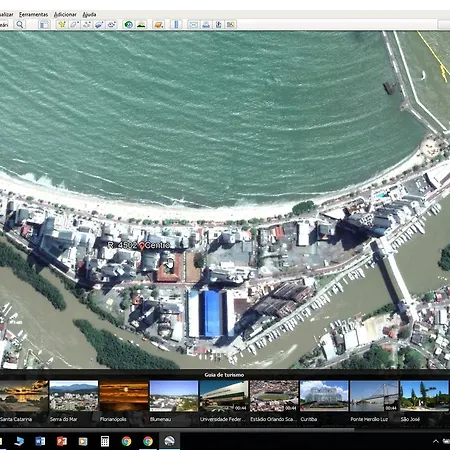Open the Calculator taskbar icon
The width and height of the screenshot is (450, 450).
coord(105,441)
